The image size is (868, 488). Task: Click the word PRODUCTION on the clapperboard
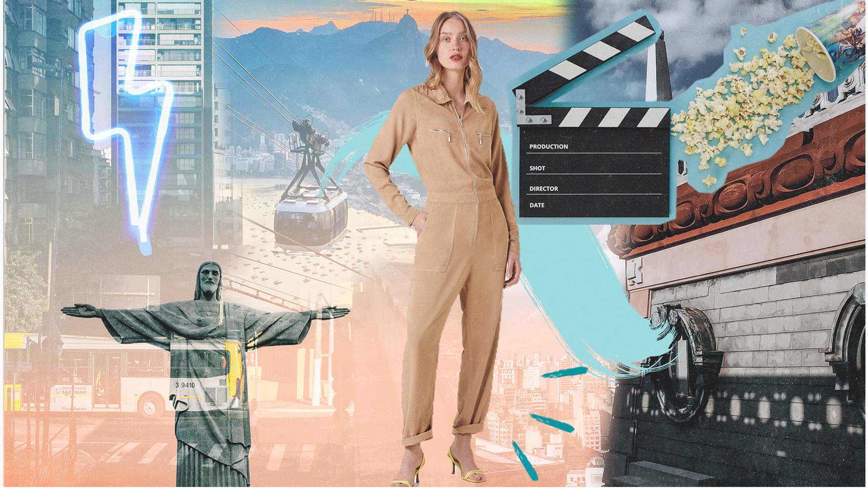point(548,147)
